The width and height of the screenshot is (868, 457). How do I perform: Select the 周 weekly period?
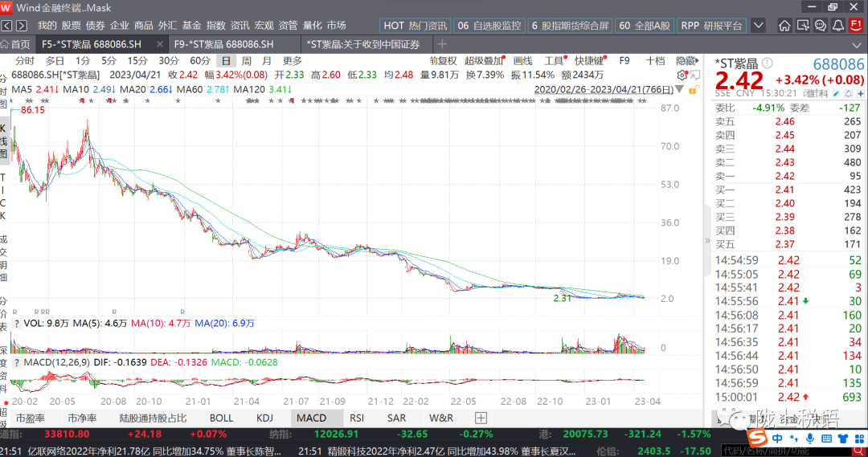coord(247,61)
